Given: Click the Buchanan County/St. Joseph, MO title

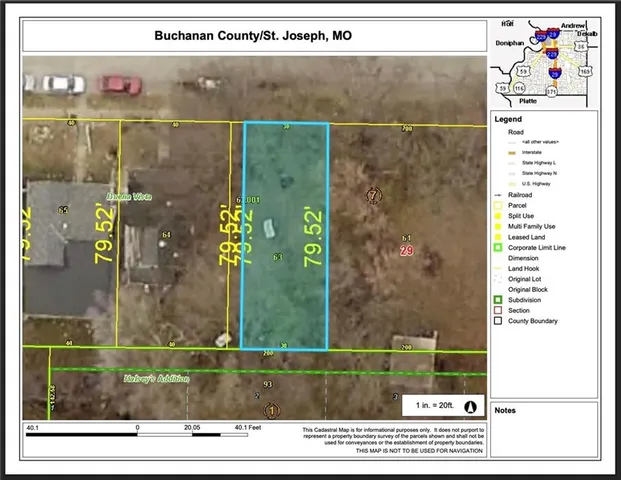Looking at the screenshot, I should pyautogui.click(x=251, y=36).
